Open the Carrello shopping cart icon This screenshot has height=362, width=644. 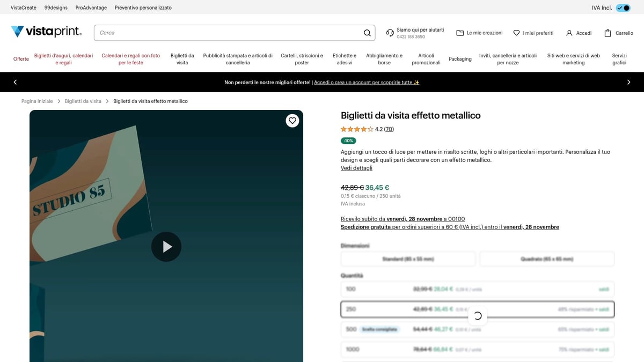coord(607,33)
